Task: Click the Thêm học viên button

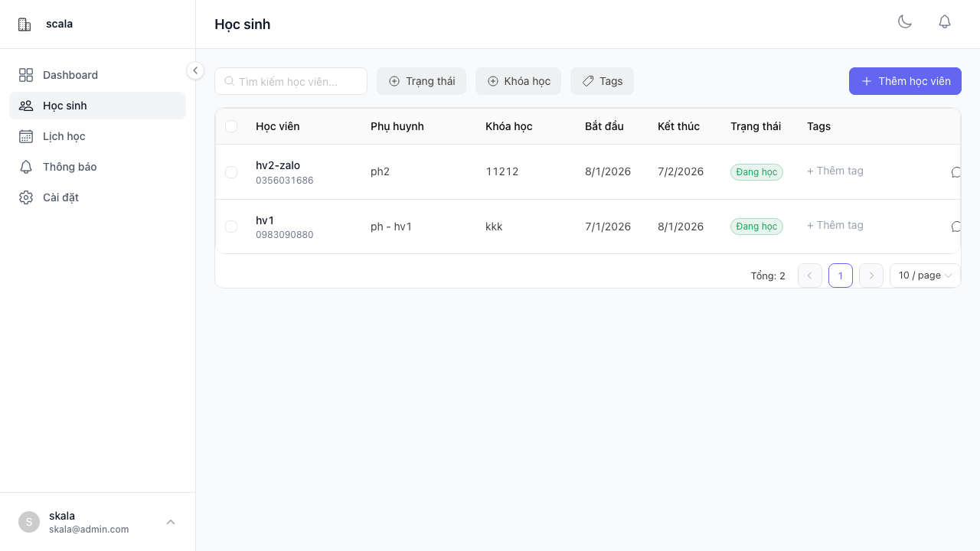Action: tap(905, 81)
